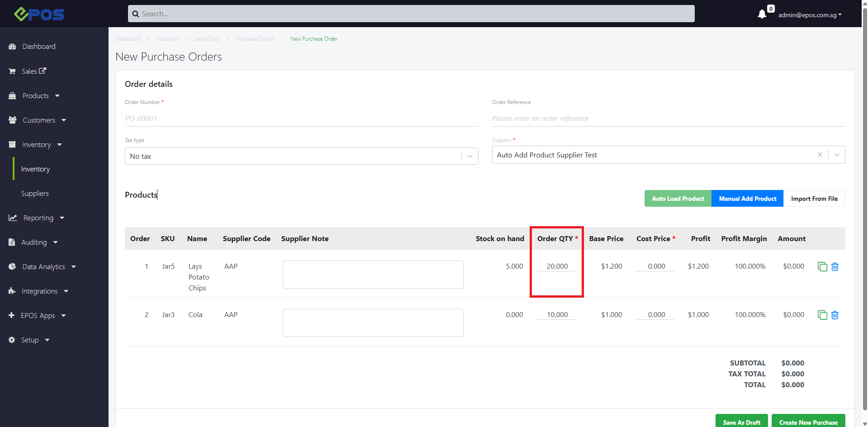Click the Manual Add Product button

747,199
